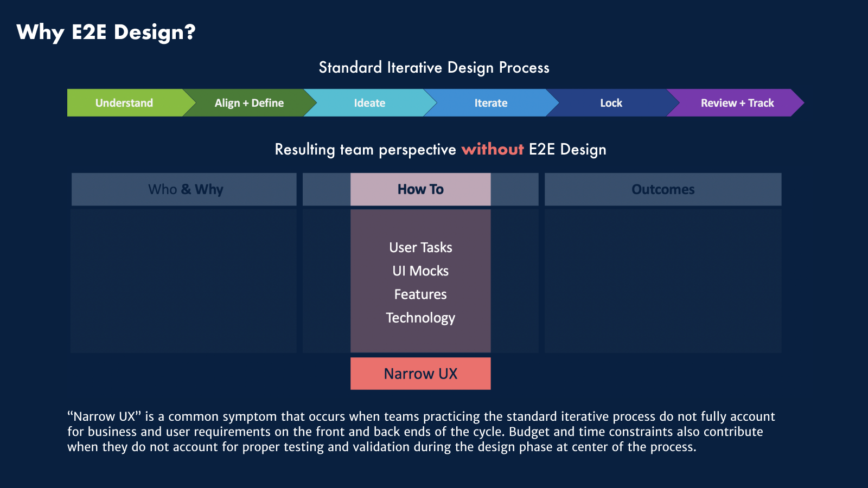The width and height of the screenshot is (868, 488).
Task: Click the empty panel beneath Outcomes
Action: 663,281
